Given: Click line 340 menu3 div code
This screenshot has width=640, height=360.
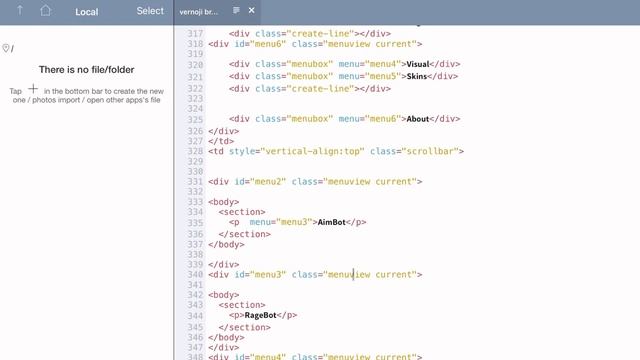Looking at the screenshot, I should click(x=315, y=275).
